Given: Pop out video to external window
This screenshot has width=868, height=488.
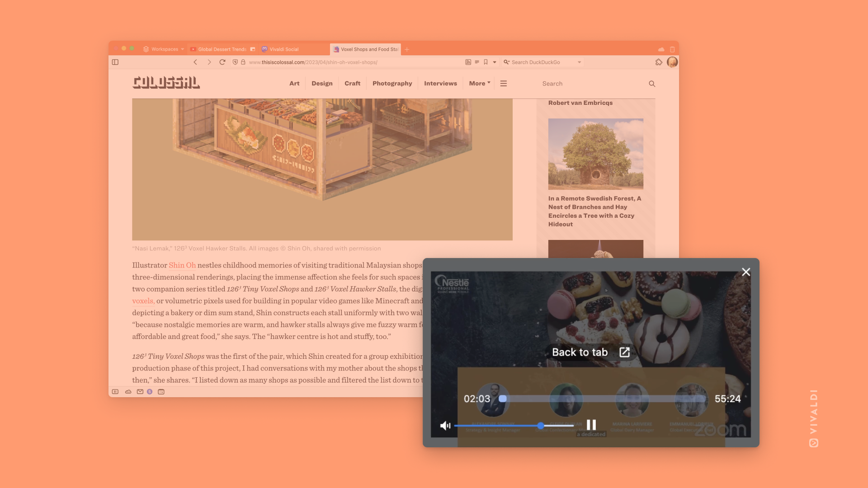Looking at the screenshot, I should click(625, 352).
